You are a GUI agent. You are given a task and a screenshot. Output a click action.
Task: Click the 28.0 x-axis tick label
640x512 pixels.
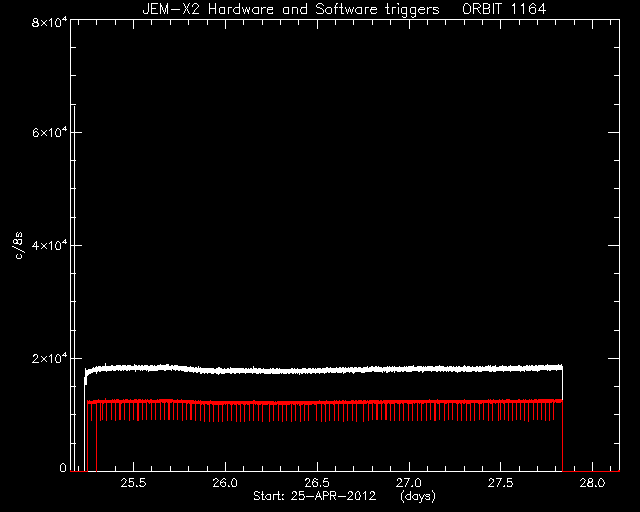click(592, 483)
